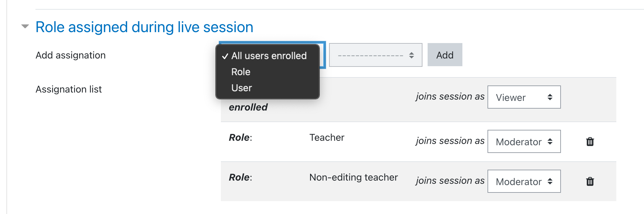Screen dimensions: 644x214
Task: Click the checkmark beside All users enrolled
Action: [225, 56]
